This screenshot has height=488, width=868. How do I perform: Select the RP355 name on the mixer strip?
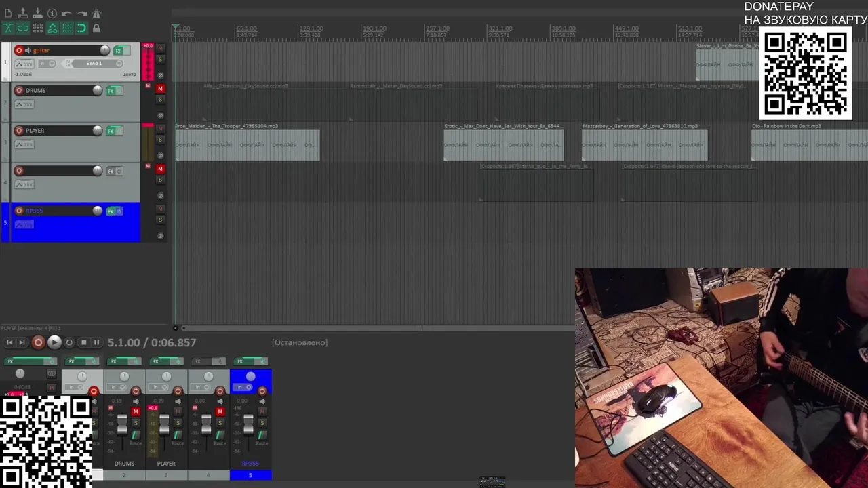250,464
